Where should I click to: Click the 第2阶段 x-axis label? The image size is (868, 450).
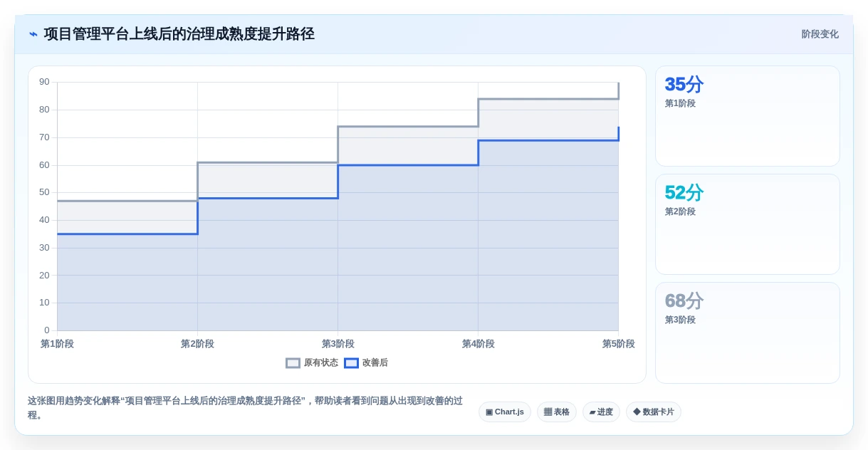point(197,344)
